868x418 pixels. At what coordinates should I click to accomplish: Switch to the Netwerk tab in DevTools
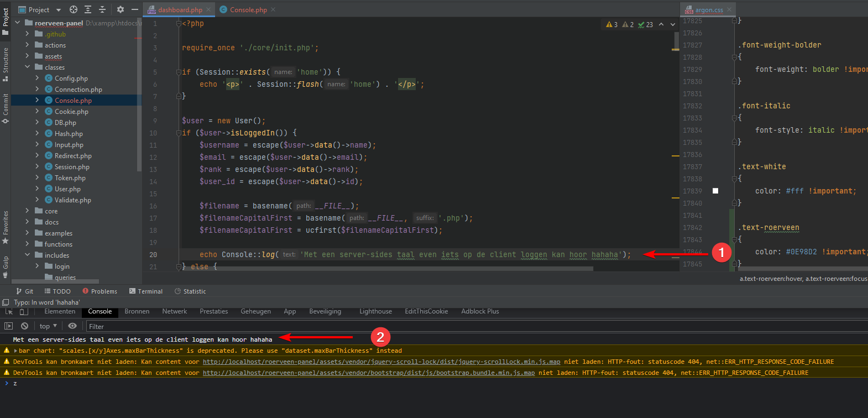click(174, 311)
